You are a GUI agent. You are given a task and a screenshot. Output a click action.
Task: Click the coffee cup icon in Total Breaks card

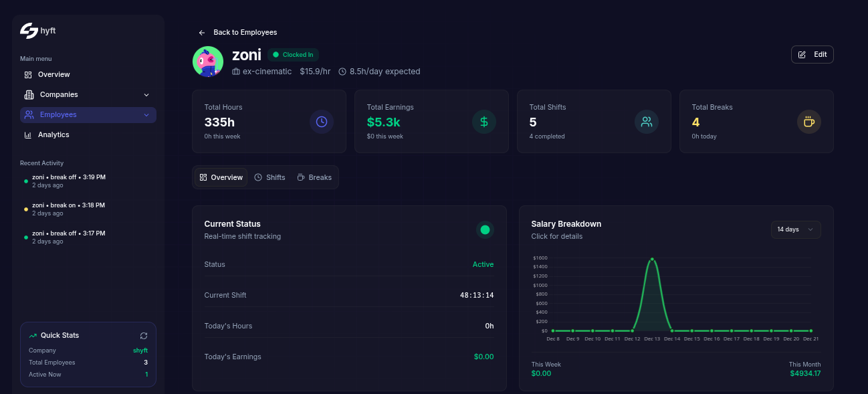809,122
